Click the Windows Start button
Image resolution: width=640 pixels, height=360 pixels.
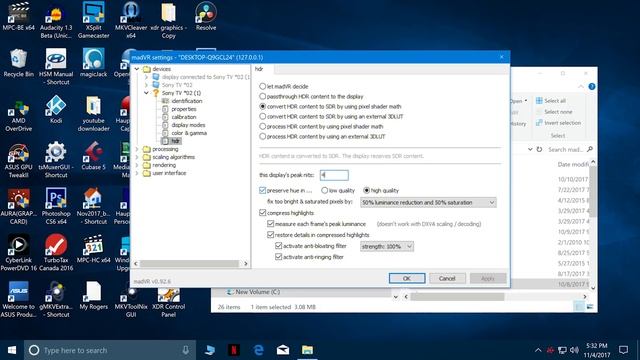12,350
